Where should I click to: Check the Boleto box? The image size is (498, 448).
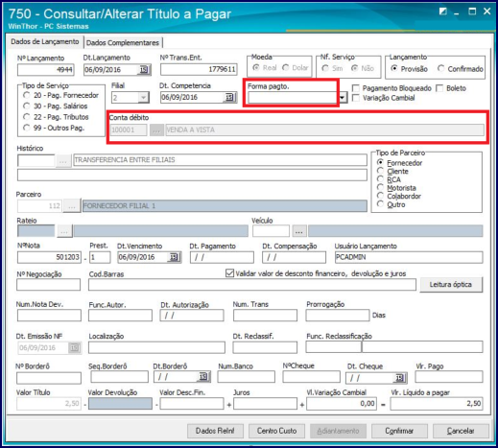click(439, 88)
